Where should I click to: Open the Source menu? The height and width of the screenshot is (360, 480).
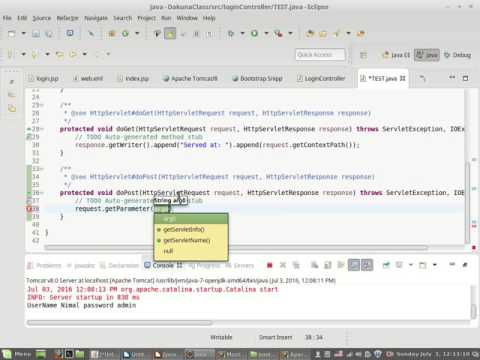[42, 18]
